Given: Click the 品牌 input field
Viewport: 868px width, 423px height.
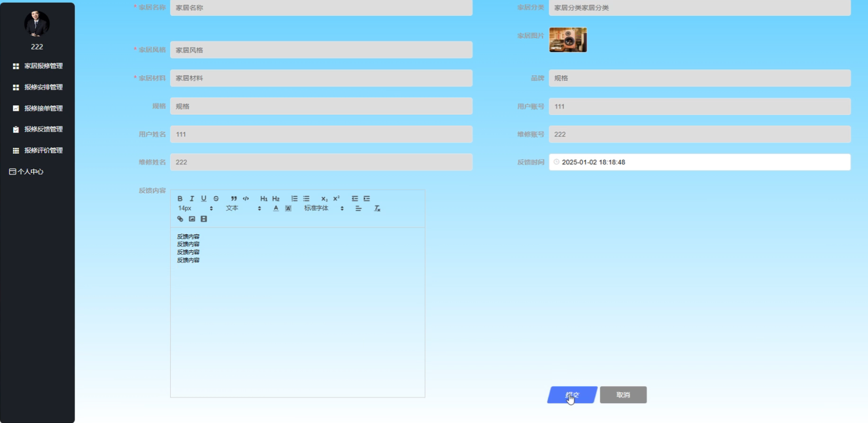Looking at the screenshot, I should (x=700, y=78).
